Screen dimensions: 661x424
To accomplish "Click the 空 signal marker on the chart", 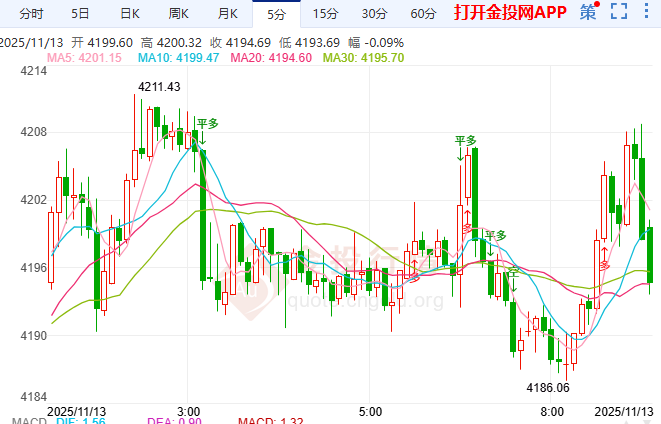I will 514,273.
